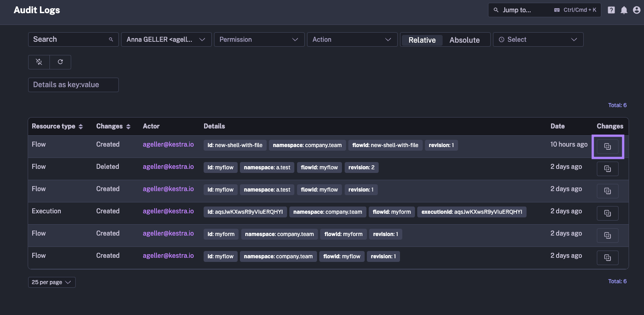Toggle the auto-refresh off icon
644x315 pixels.
[x=39, y=62]
